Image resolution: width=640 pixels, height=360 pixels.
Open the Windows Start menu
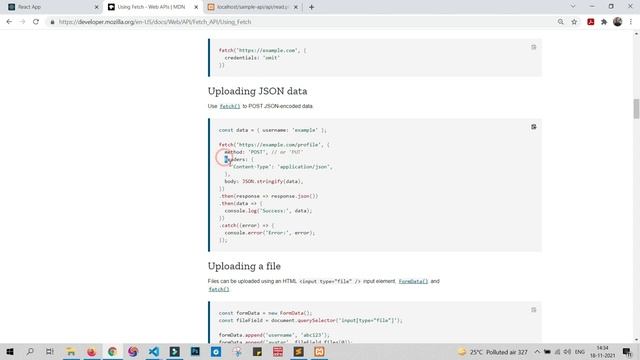(x=10, y=351)
